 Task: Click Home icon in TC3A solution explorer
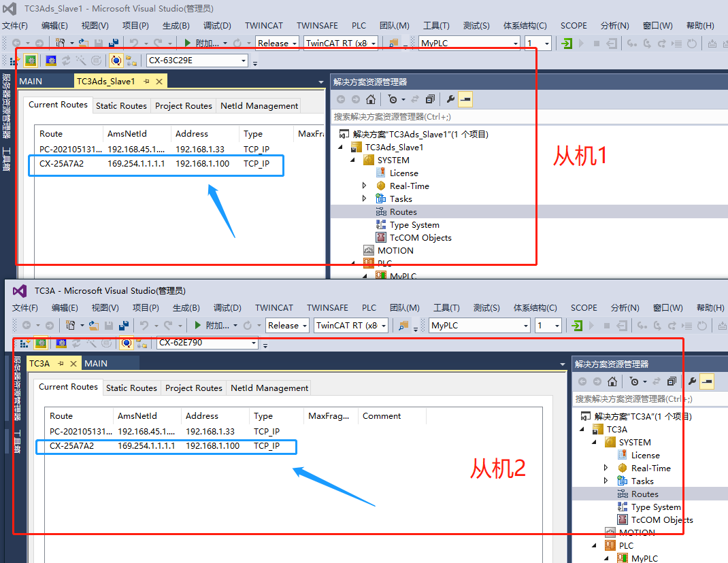pos(612,381)
